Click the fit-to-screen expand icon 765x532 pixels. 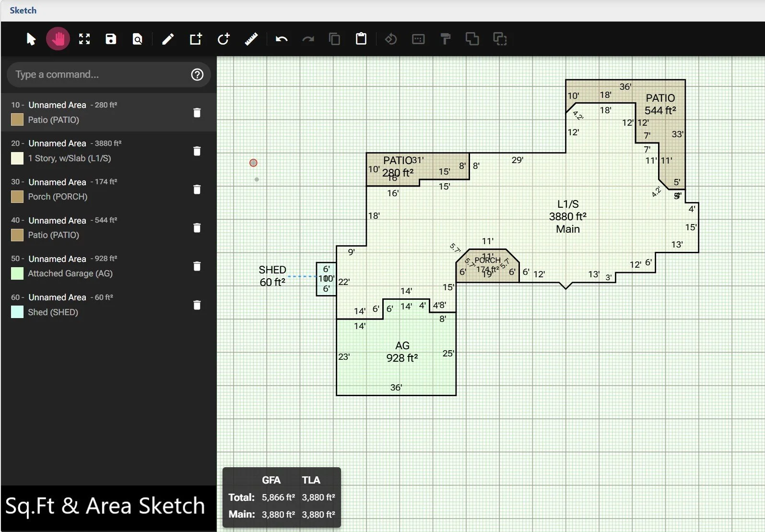(x=84, y=39)
